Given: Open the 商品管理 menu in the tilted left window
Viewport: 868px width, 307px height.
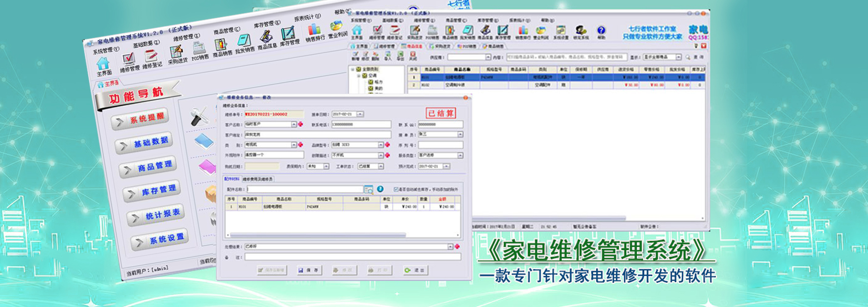Looking at the screenshot, I should 226,31.
